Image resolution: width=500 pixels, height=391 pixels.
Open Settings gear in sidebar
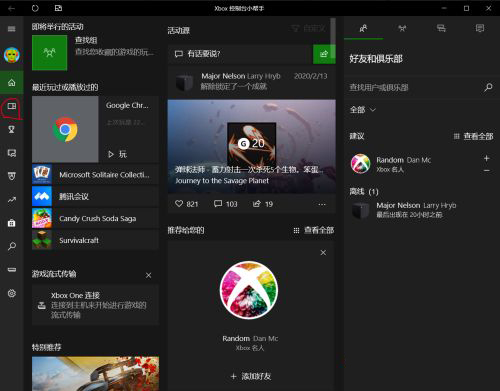pyautogui.click(x=12, y=293)
